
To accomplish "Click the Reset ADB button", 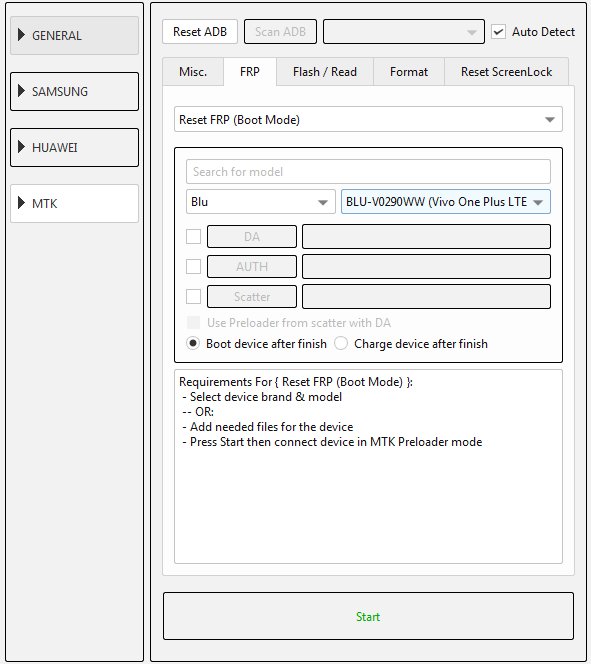I will tap(200, 32).
